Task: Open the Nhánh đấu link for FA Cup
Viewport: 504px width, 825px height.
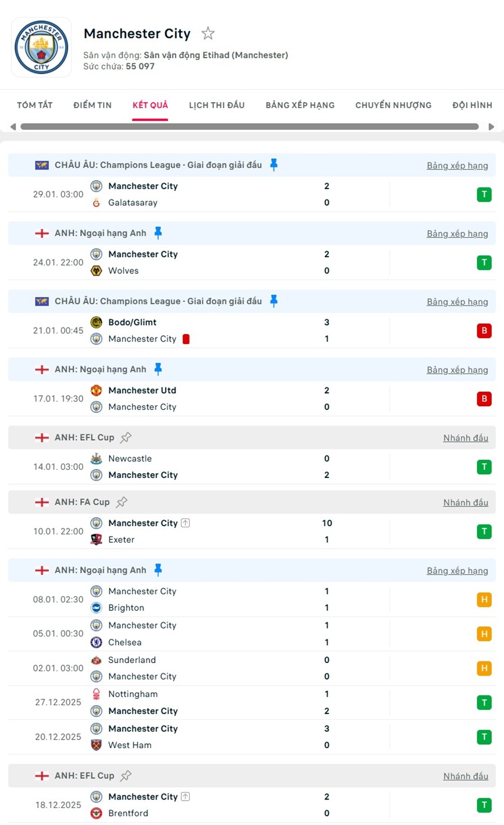Action: [x=465, y=502]
